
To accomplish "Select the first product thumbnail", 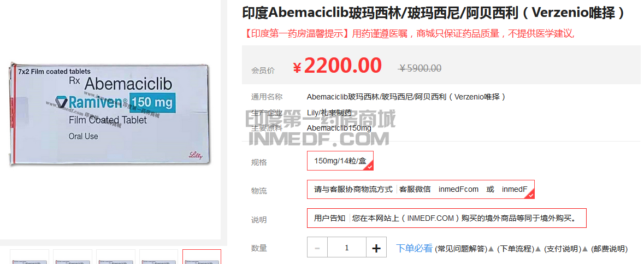I will coord(29,256).
